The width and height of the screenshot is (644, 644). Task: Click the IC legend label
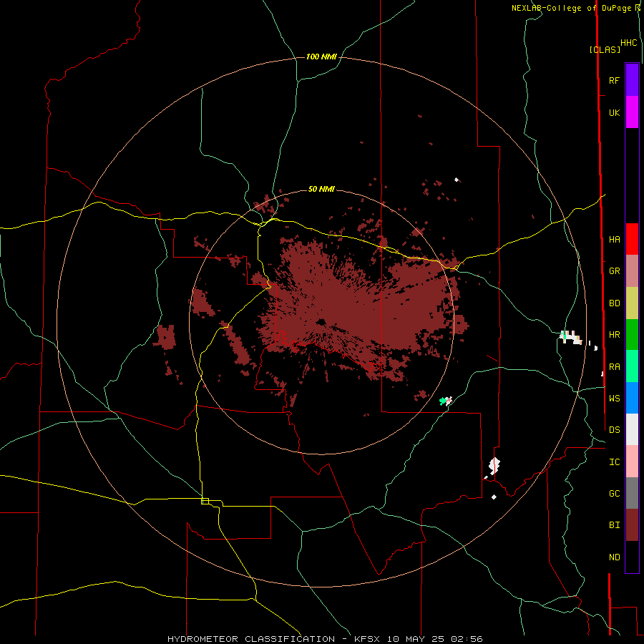pos(614,462)
